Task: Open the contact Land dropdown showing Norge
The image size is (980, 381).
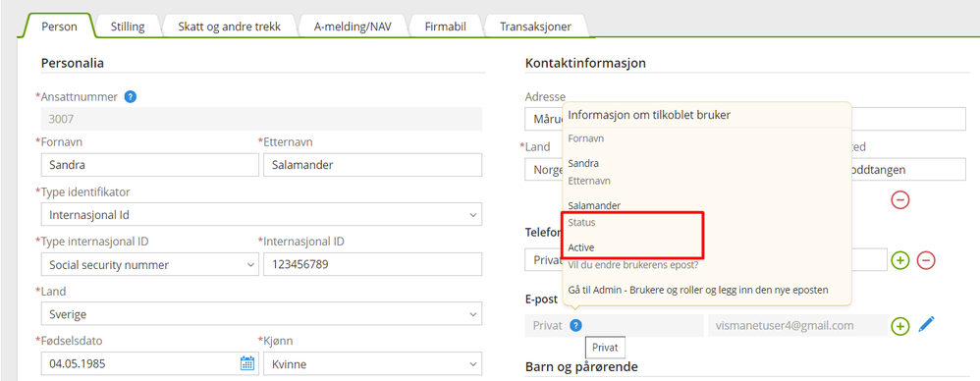Action: (x=544, y=169)
